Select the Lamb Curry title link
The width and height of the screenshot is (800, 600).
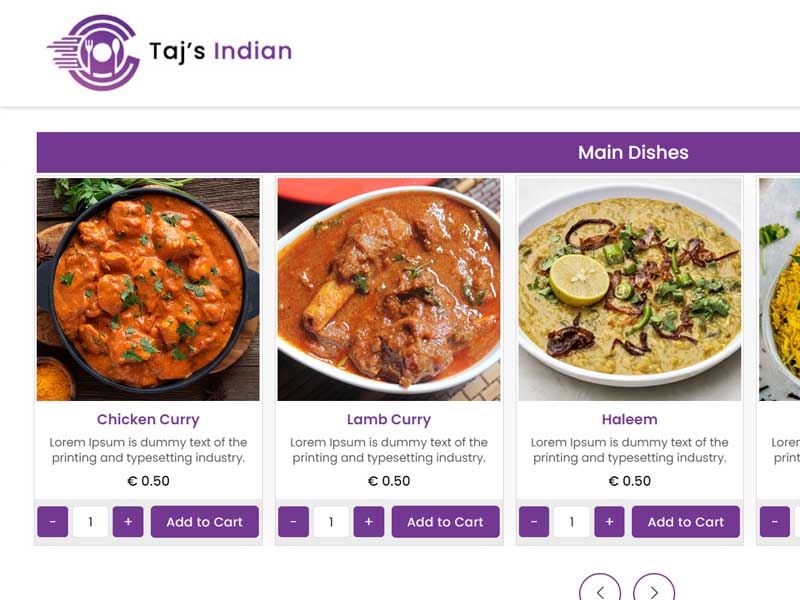(389, 419)
